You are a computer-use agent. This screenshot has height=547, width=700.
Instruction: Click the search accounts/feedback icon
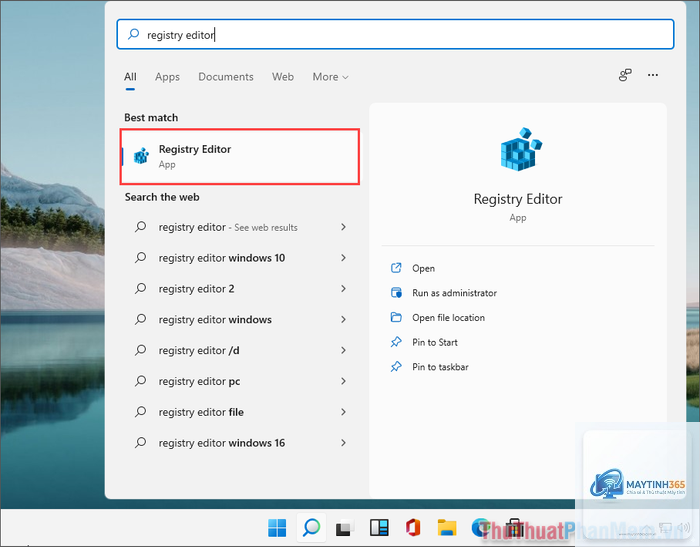[x=625, y=75]
